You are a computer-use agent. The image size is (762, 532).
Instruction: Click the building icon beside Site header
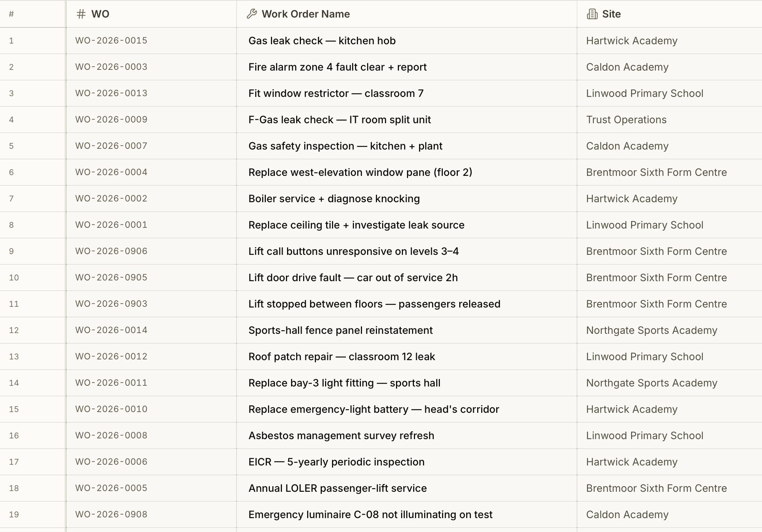592,14
